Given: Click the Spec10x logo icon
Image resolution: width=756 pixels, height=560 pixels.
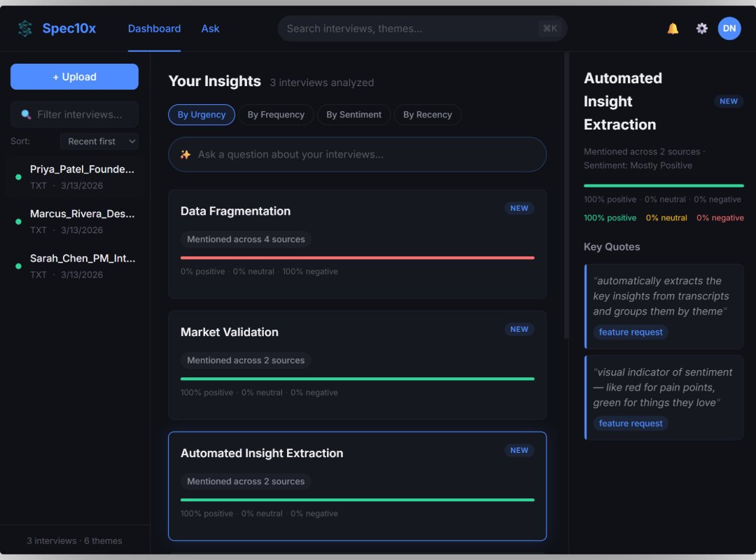Looking at the screenshot, I should pos(25,29).
